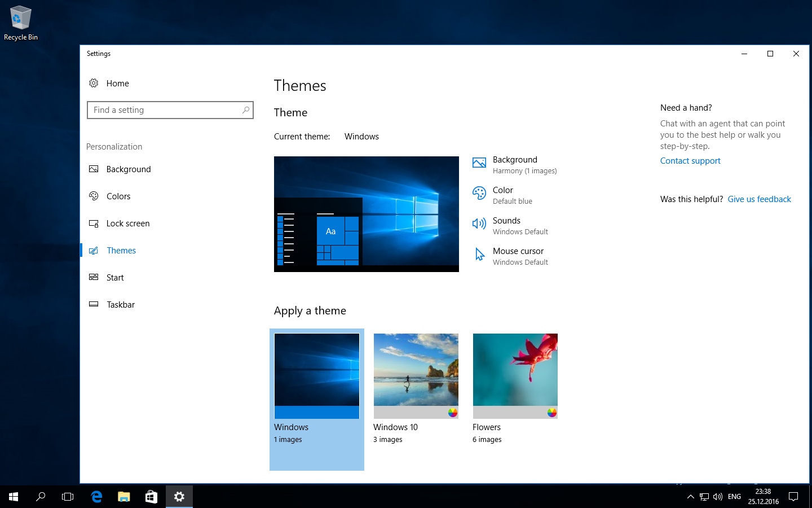Screen dimensions: 812x508
Task: Click the blue accent bar on Windows theme
Action: [317, 412]
